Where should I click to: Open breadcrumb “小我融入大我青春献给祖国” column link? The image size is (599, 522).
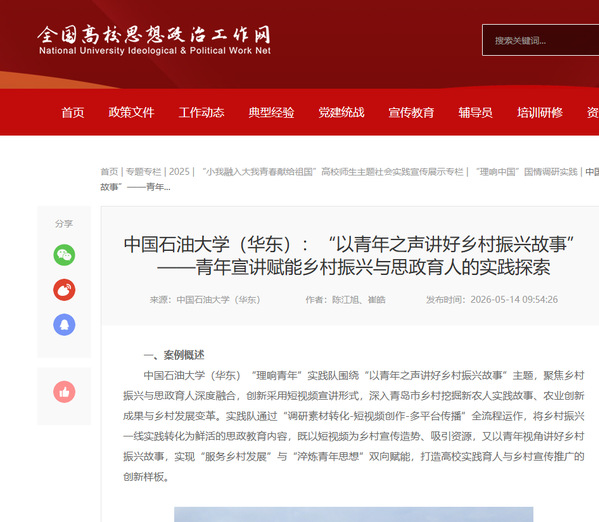click(332, 172)
